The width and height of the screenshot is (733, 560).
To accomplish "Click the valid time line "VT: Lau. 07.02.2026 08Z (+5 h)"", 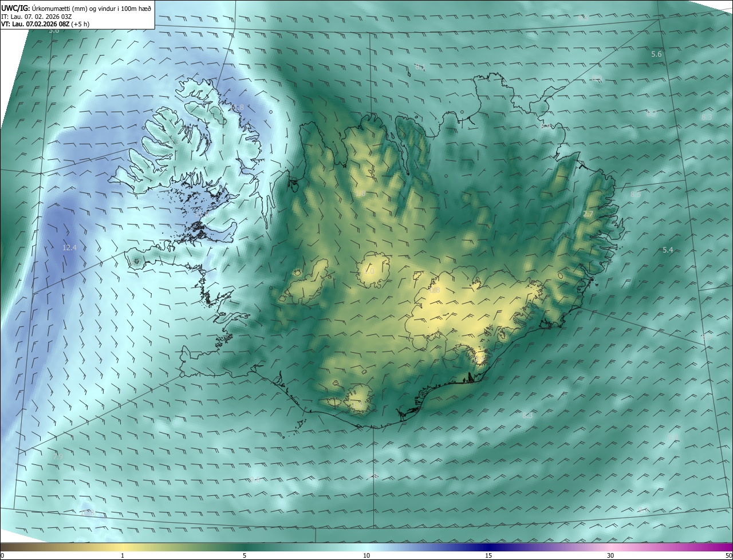I will (x=45, y=24).
